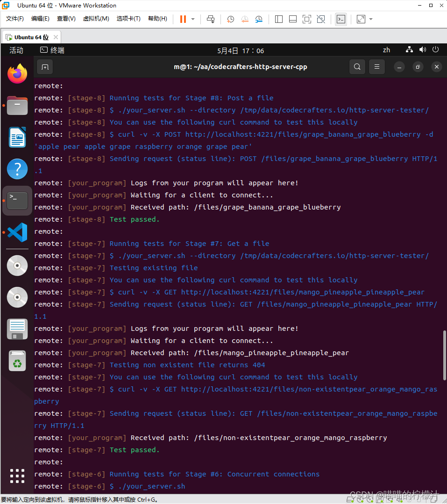Viewport: 447px width, 504px height.
Task: Open the 终端 application menu in top bar
Action: tap(52, 50)
